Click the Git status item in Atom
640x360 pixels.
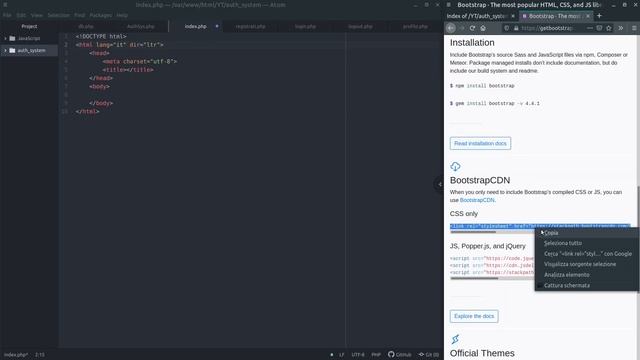click(429, 354)
